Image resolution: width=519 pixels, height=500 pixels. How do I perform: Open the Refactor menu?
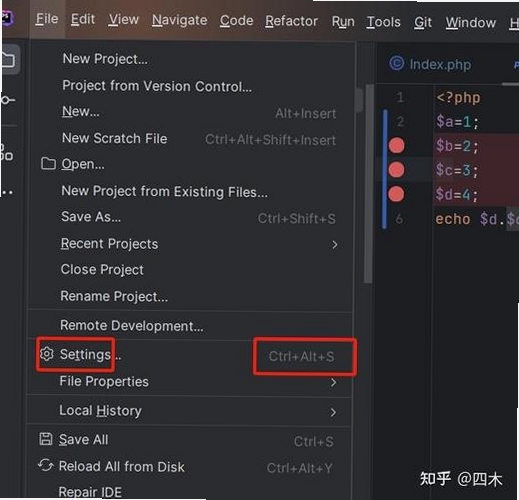[x=291, y=21]
